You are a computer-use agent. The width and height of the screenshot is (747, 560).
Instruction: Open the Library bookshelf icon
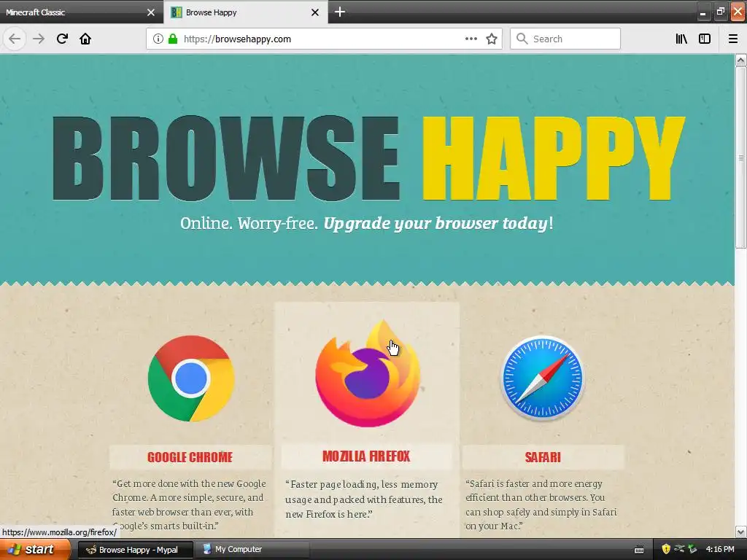pos(681,39)
